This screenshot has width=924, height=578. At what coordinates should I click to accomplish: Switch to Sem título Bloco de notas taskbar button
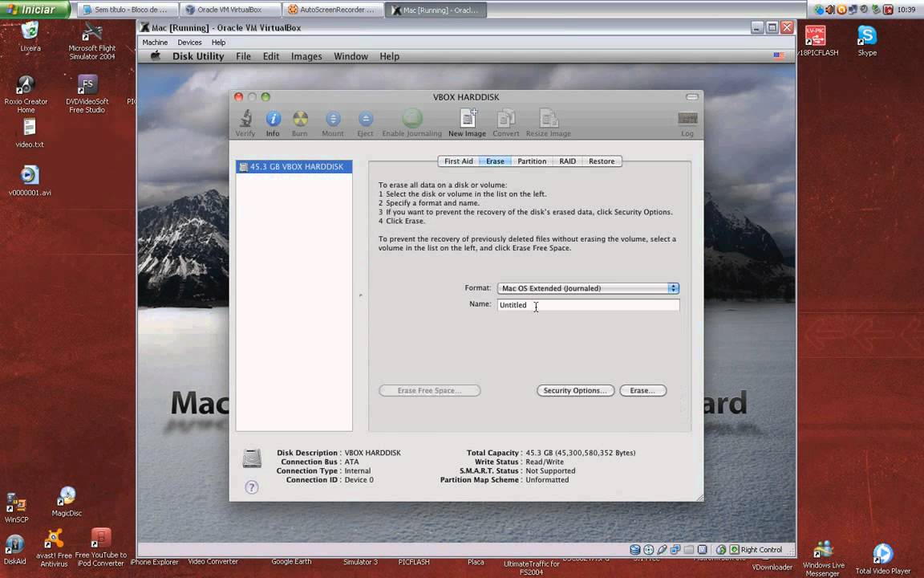(x=128, y=10)
